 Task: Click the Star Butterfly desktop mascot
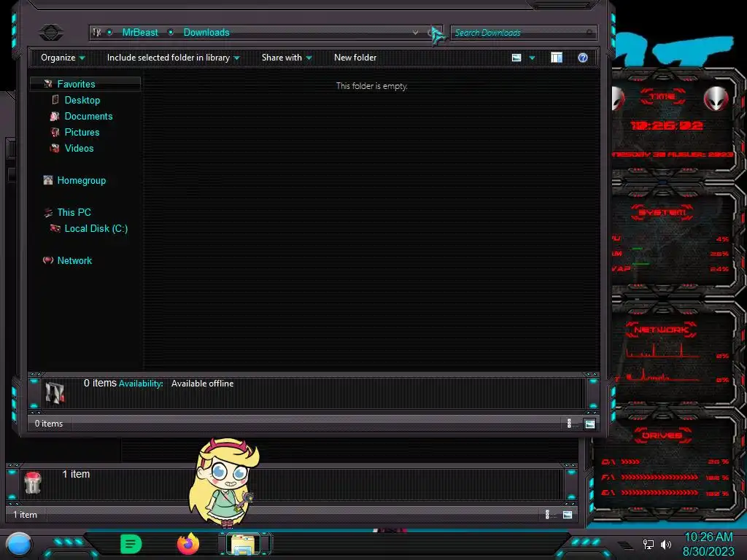click(224, 483)
